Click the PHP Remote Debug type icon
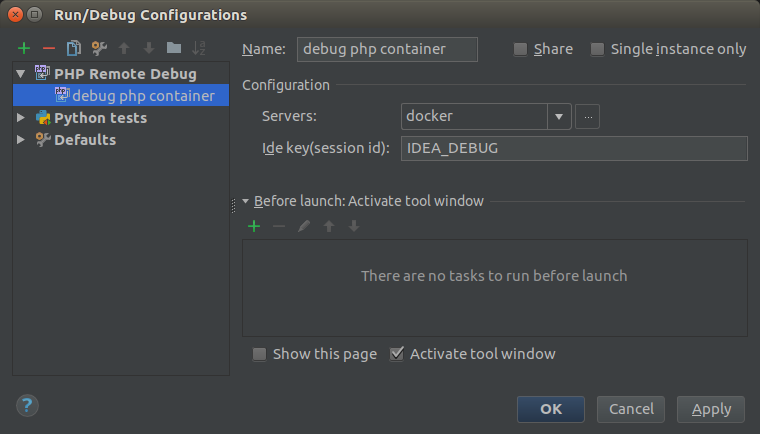 [x=42, y=73]
